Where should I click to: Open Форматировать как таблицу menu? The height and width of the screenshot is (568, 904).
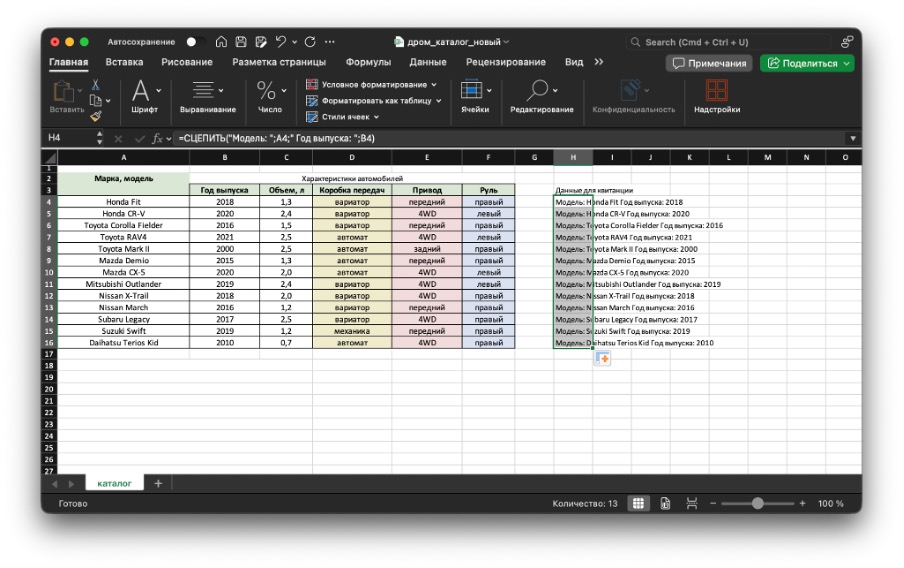tap(374, 101)
